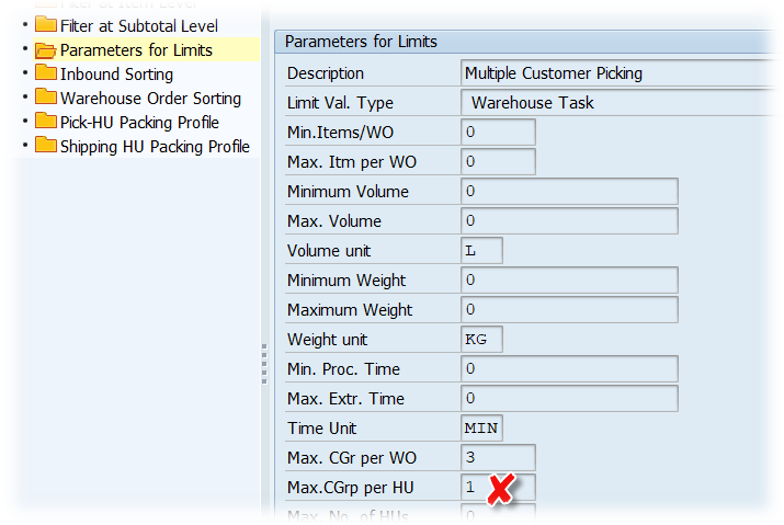This screenshot has width=784, height=525.
Task: Click the Minimum Weight input field
Action: click(570, 280)
